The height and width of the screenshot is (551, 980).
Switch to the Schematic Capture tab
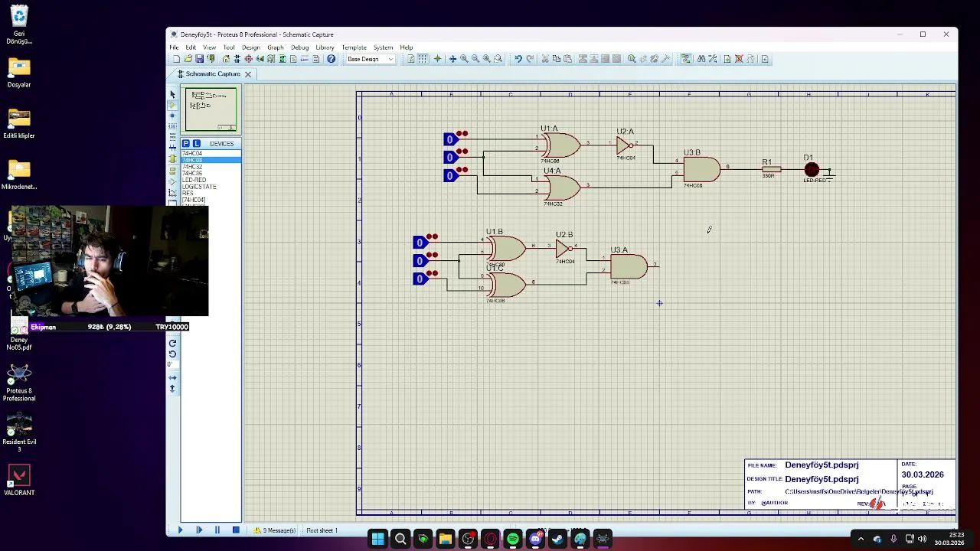[x=213, y=73]
